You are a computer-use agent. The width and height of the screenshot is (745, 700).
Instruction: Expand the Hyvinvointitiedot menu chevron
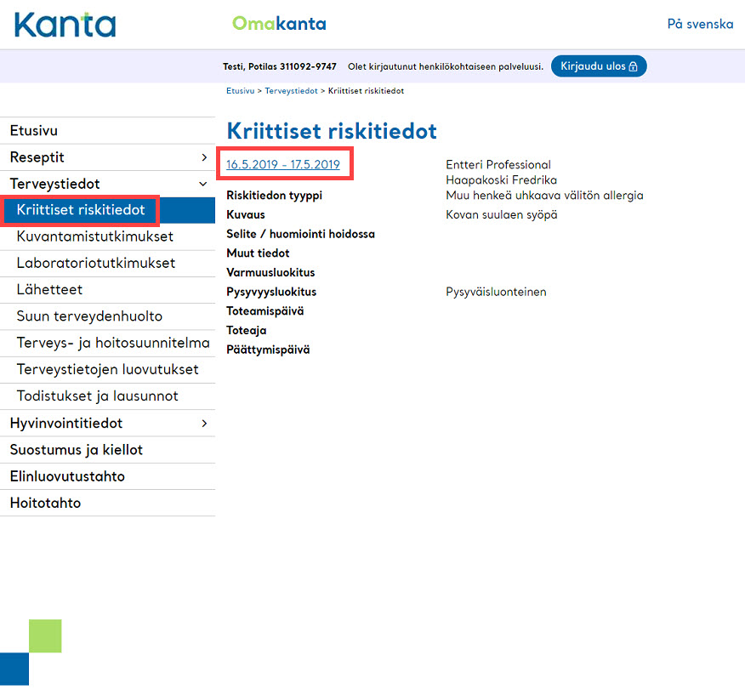(204, 423)
